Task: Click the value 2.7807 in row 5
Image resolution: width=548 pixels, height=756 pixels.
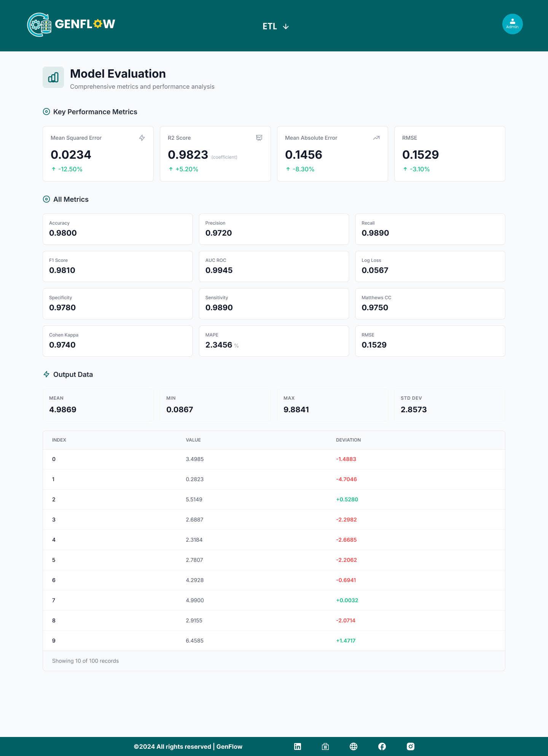Action: [x=194, y=560]
